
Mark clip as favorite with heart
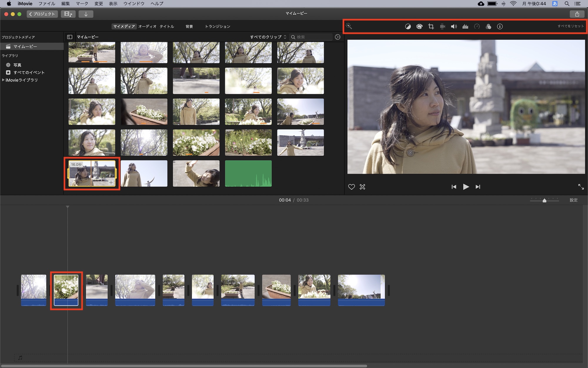tap(351, 187)
